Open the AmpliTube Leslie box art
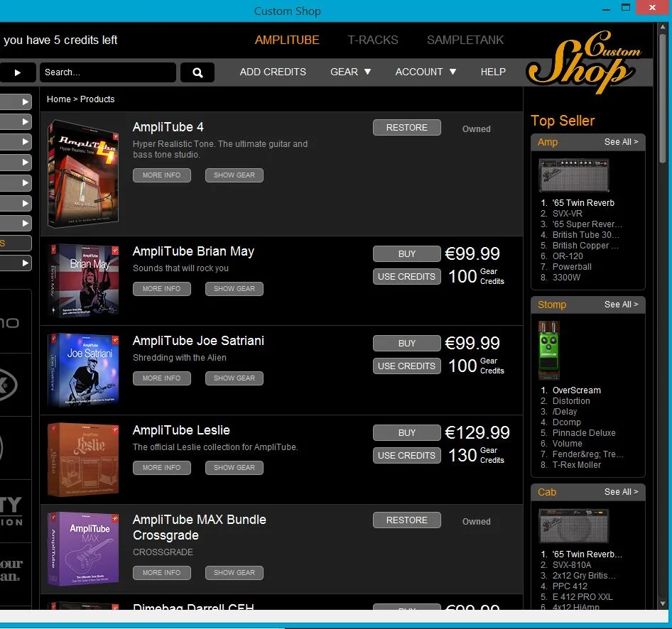This screenshot has height=629, width=672. 83,459
